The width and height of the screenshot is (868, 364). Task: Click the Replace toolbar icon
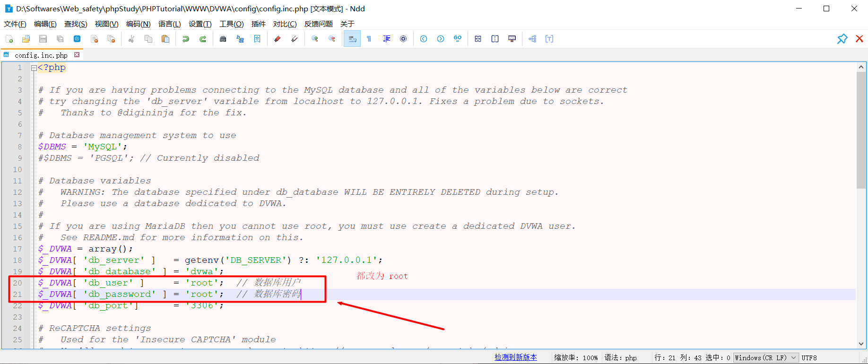[240, 39]
